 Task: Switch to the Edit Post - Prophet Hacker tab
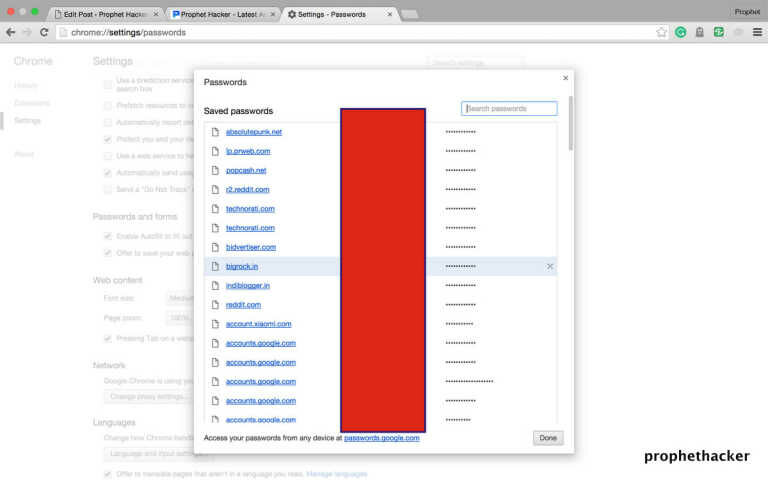pos(105,15)
